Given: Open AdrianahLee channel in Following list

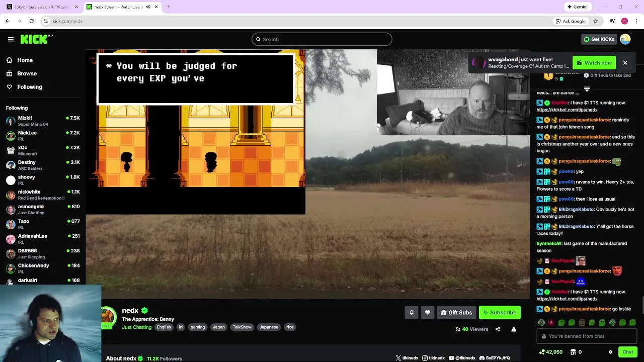Looking at the screenshot, I should tap(43, 239).
